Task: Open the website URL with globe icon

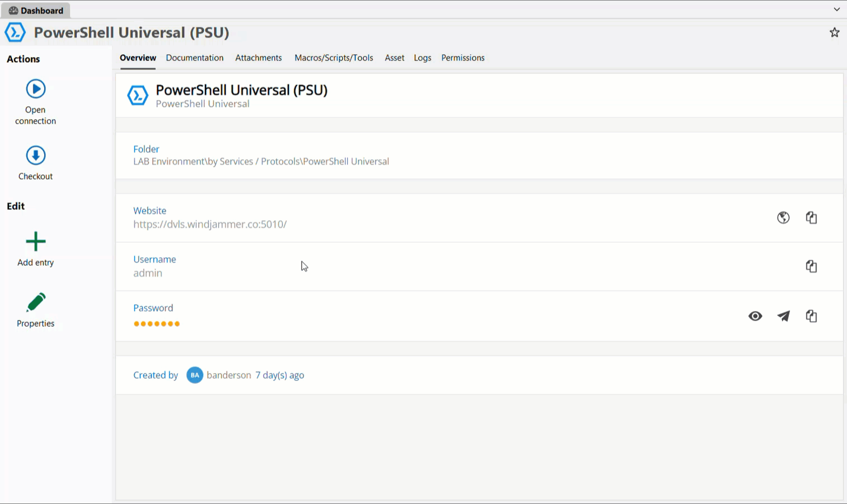Action: pos(783,218)
